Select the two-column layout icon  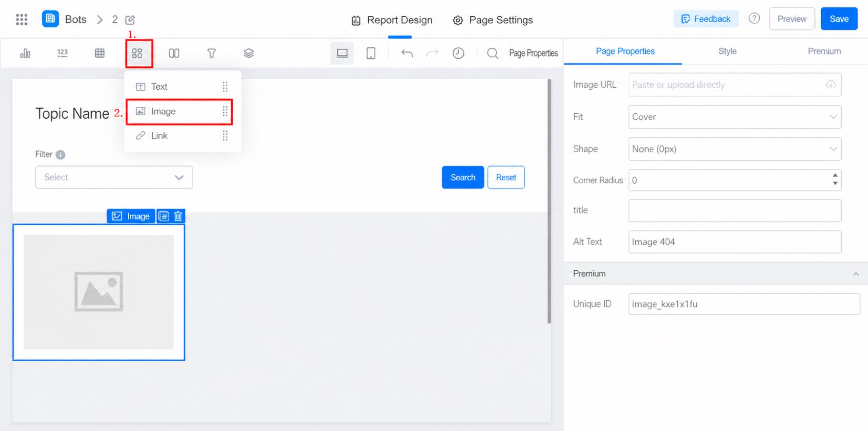[x=174, y=53]
